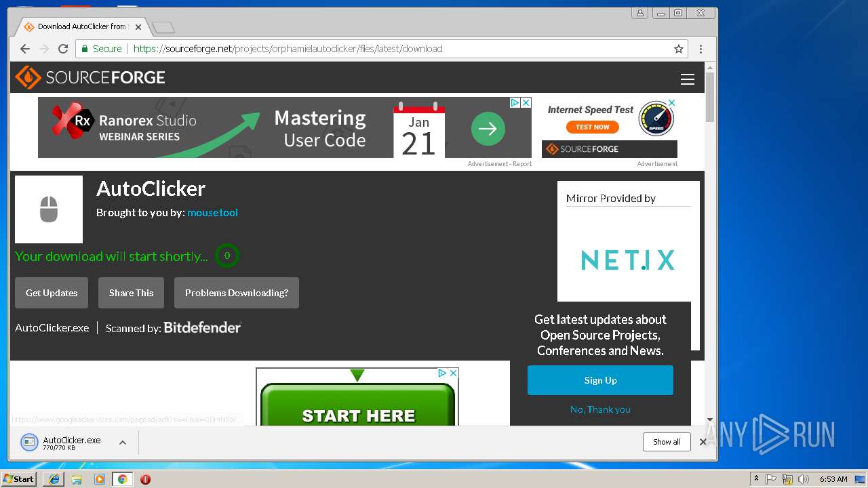
Task: Go back using browser back arrow
Action: point(25,49)
